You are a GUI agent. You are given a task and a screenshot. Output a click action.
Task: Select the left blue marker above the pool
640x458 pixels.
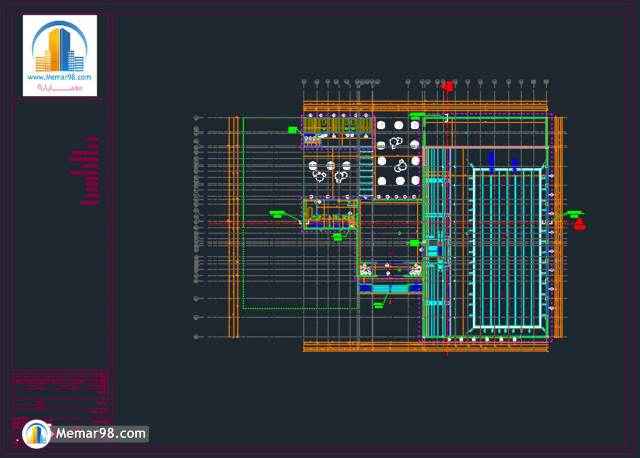[491, 159]
